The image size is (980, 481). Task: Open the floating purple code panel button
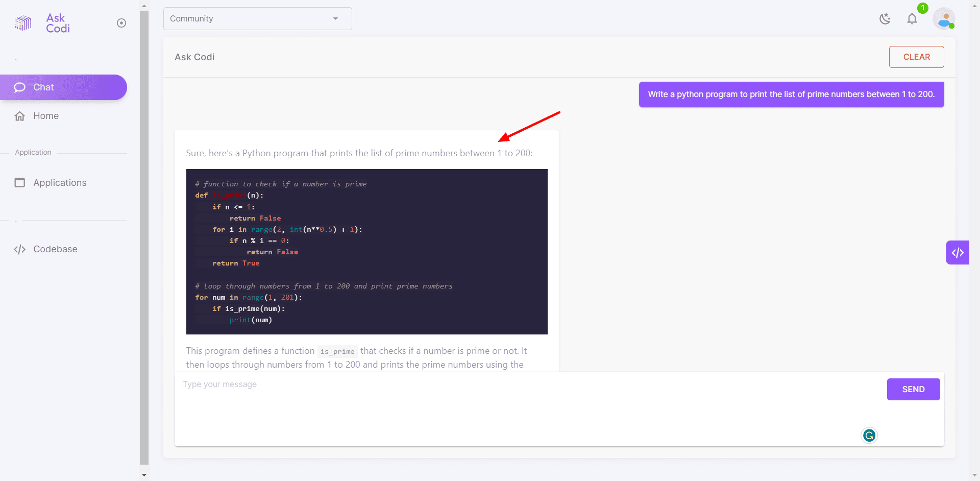tap(957, 252)
